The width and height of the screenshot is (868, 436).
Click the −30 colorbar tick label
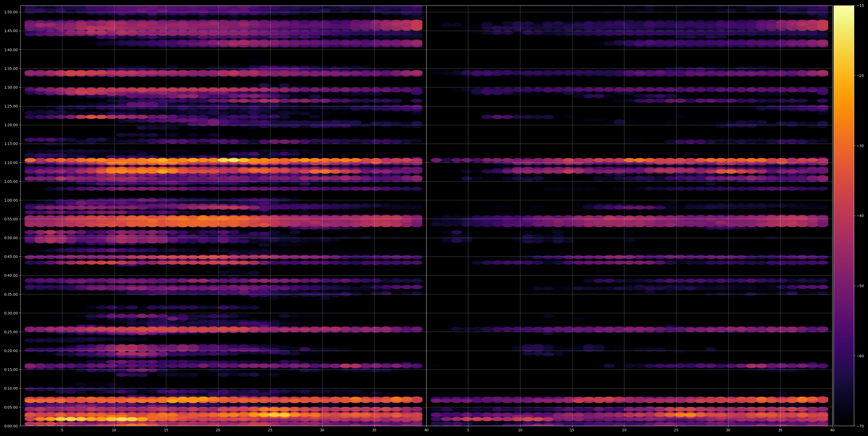pos(860,146)
